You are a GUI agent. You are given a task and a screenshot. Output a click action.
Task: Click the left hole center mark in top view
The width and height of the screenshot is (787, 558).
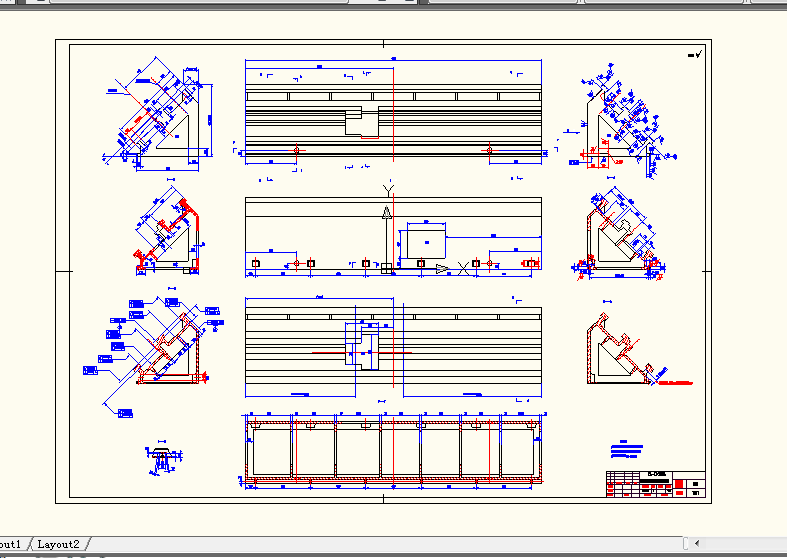[297, 150]
